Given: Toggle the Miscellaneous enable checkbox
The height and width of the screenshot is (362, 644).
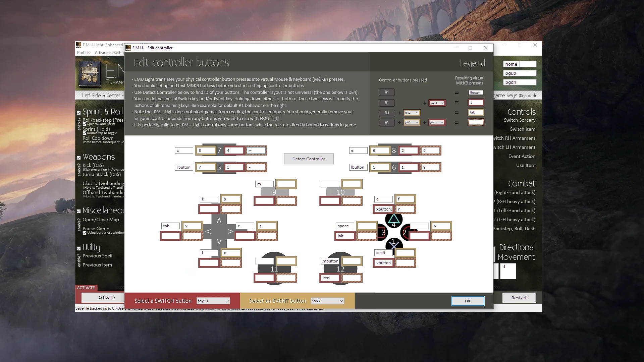Looking at the screenshot, I should click(x=79, y=211).
